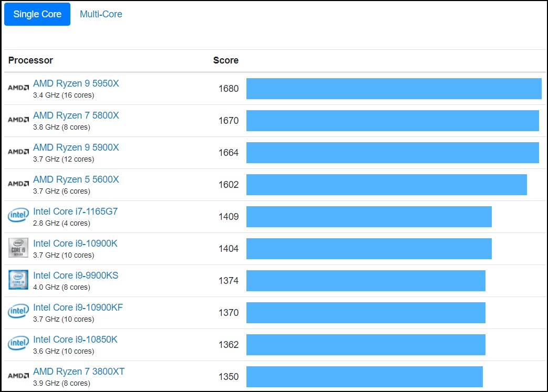The image size is (548, 392).
Task: Click the Intel logo beside Core i9-10850K
Action: [18, 343]
